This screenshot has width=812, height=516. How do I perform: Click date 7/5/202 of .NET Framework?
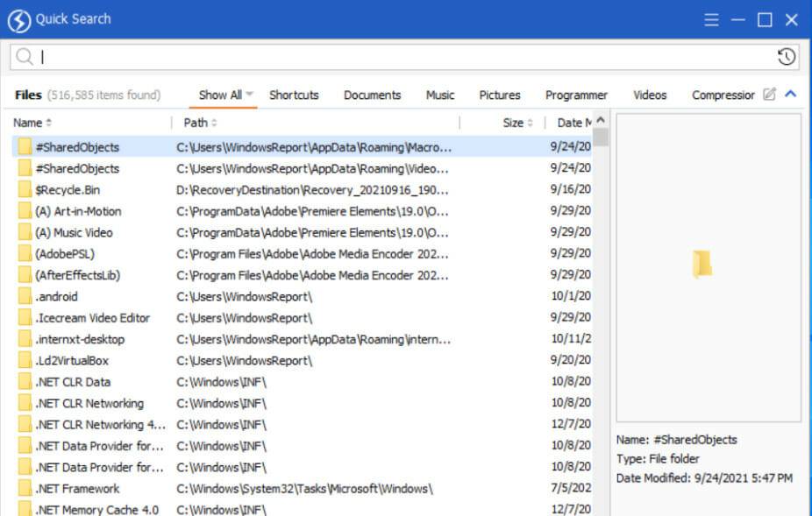click(x=571, y=488)
